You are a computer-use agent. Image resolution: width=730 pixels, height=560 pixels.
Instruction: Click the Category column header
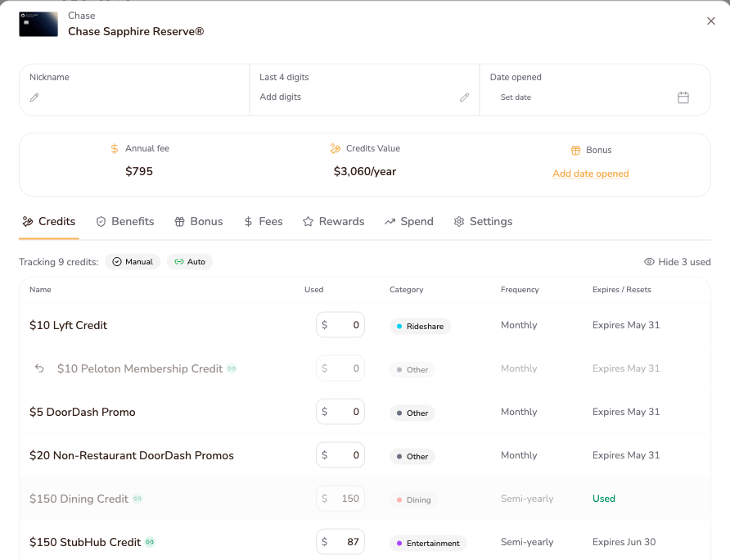[407, 289]
